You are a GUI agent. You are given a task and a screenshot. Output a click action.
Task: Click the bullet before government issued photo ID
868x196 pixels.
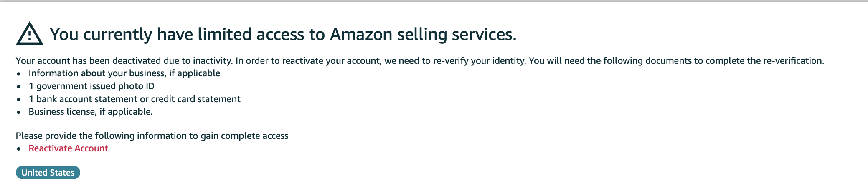[x=19, y=87]
